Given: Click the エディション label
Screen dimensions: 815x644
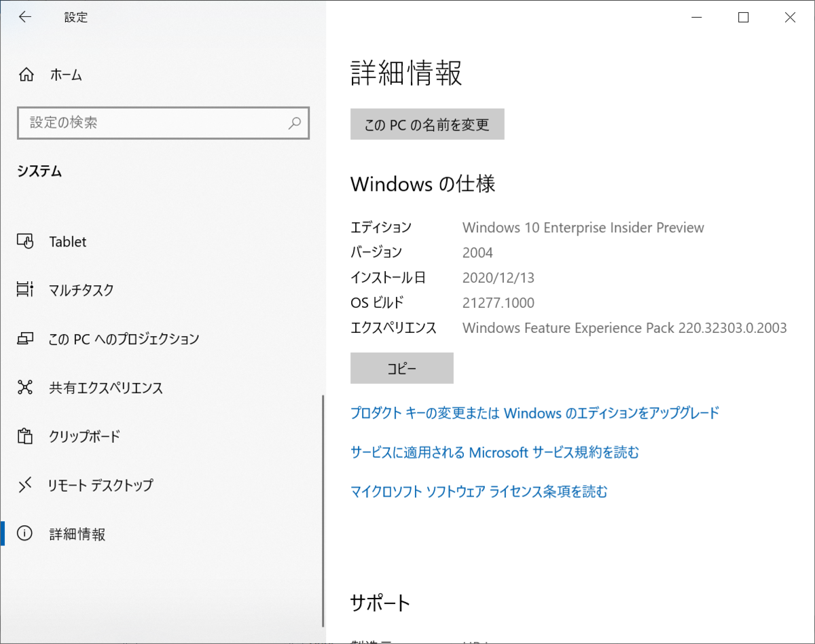Looking at the screenshot, I should point(381,228).
